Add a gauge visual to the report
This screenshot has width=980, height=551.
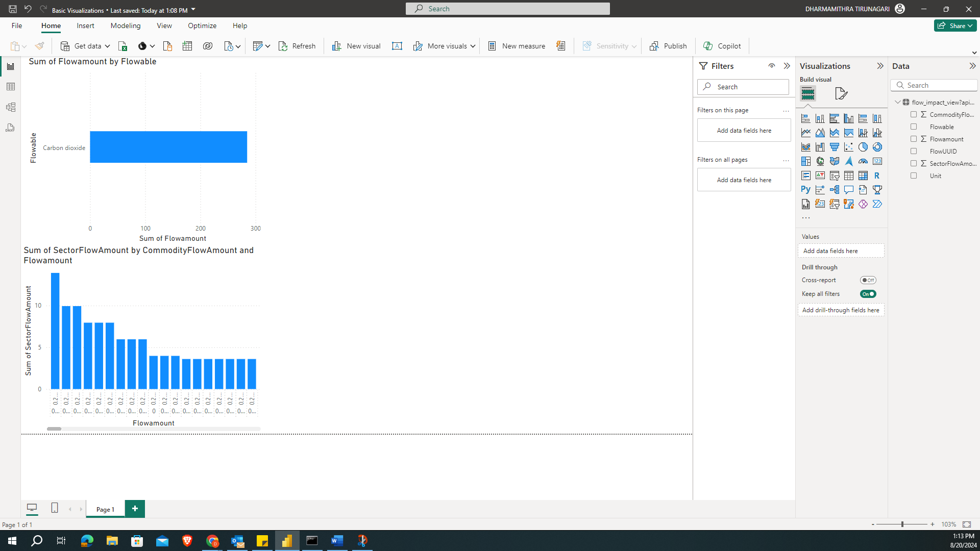click(x=863, y=161)
